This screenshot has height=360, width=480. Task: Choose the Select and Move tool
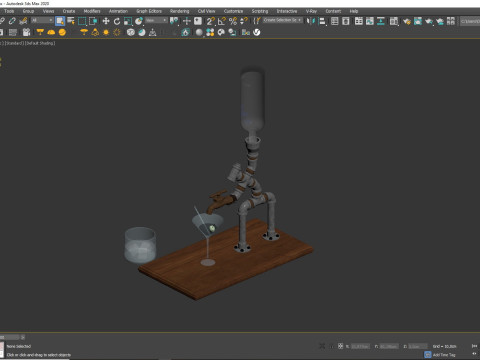pos(106,21)
